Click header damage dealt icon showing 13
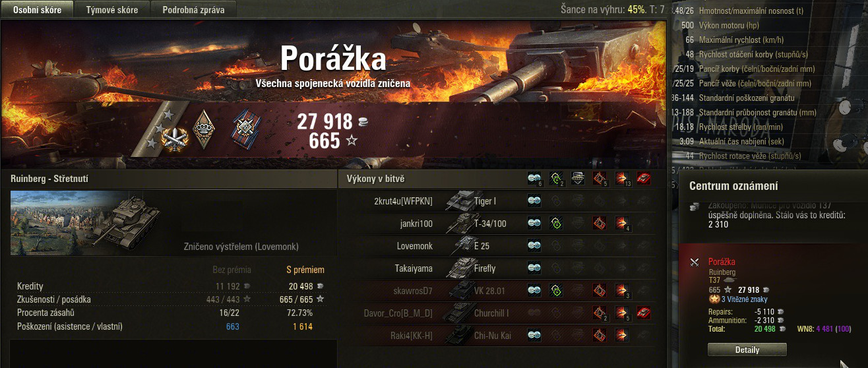Image resolution: width=868 pixels, height=368 pixels. (622, 178)
